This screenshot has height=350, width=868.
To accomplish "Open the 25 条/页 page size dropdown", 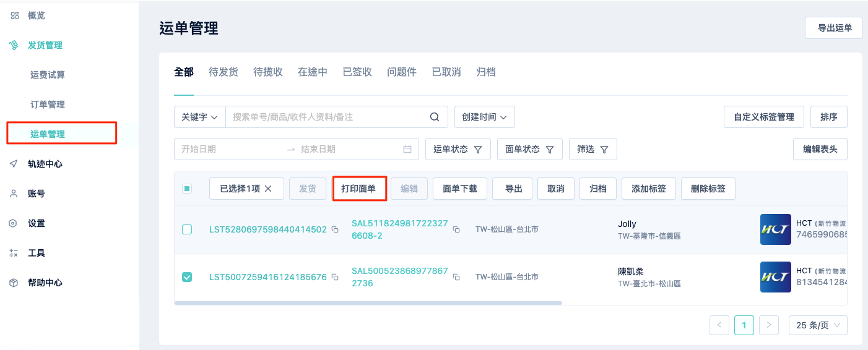I will [x=818, y=325].
